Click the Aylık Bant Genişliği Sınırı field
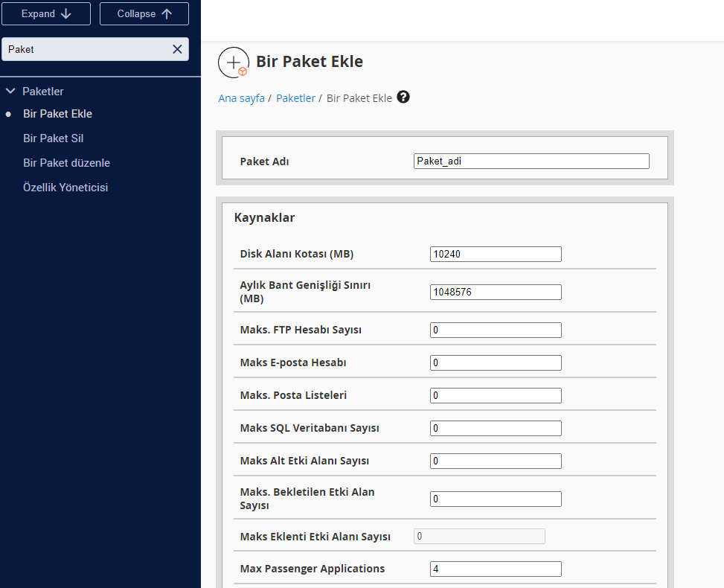Image resolution: width=724 pixels, height=588 pixels. coord(496,293)
